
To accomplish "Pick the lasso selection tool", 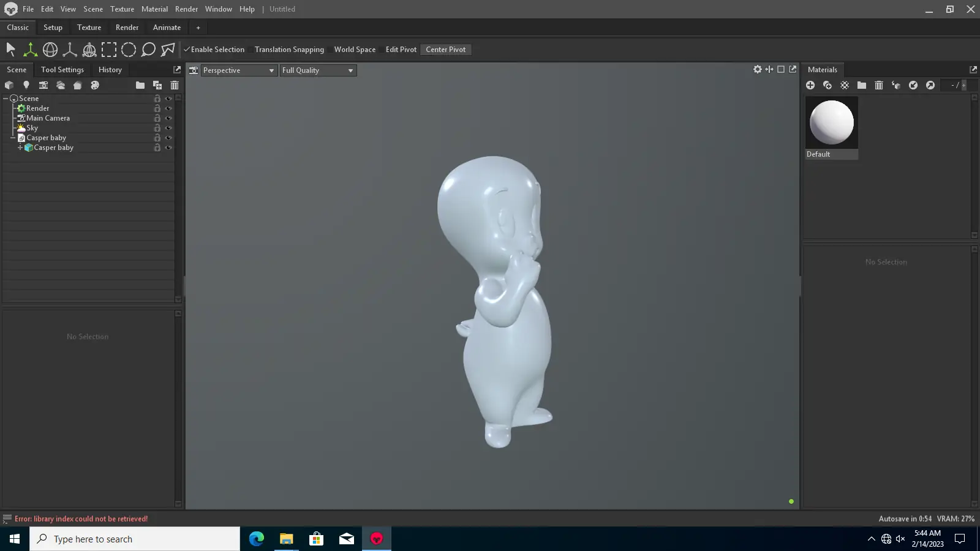I will tap(148, 50).
